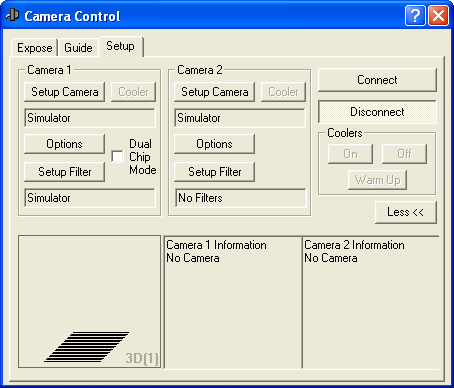Screen dimensions: 454x388
Task: Click the help question mark icon
Action: pos(415,15)
